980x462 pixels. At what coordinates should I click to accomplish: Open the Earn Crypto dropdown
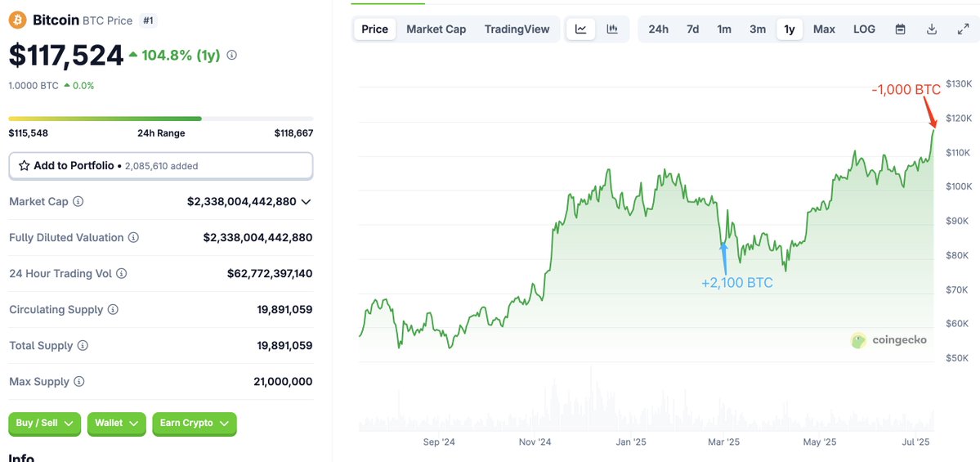[195, 424]
